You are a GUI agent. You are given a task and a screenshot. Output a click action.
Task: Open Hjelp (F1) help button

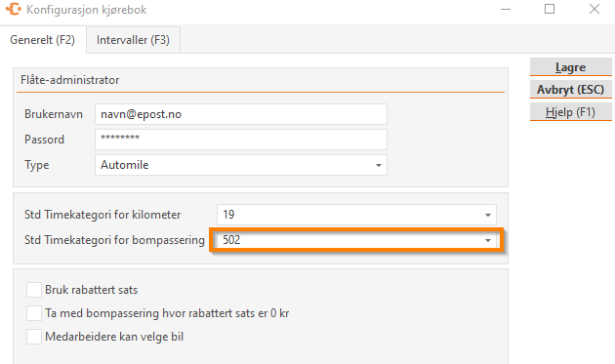(571, 112)
